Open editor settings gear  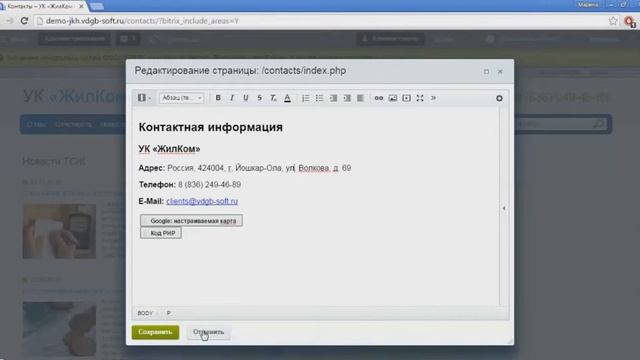pos(499,98)
